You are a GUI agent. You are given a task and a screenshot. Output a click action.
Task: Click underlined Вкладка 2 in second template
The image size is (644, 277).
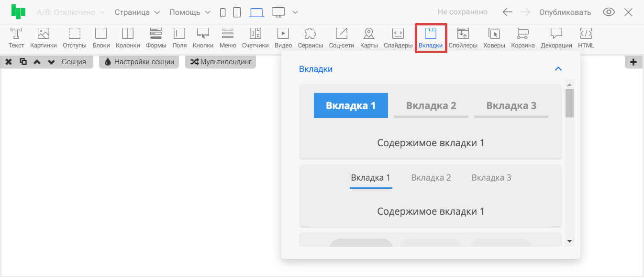[x=431, y=178]
